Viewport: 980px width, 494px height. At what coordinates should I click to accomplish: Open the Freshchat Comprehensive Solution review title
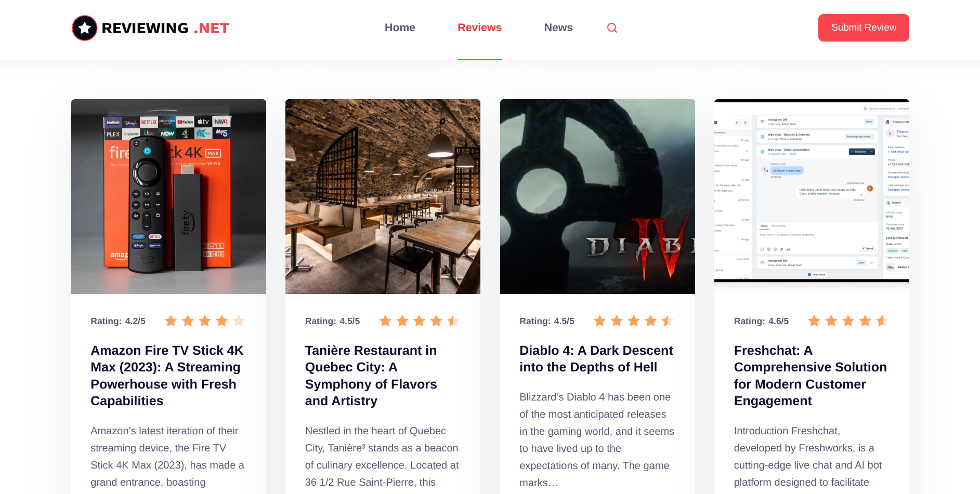810,376
